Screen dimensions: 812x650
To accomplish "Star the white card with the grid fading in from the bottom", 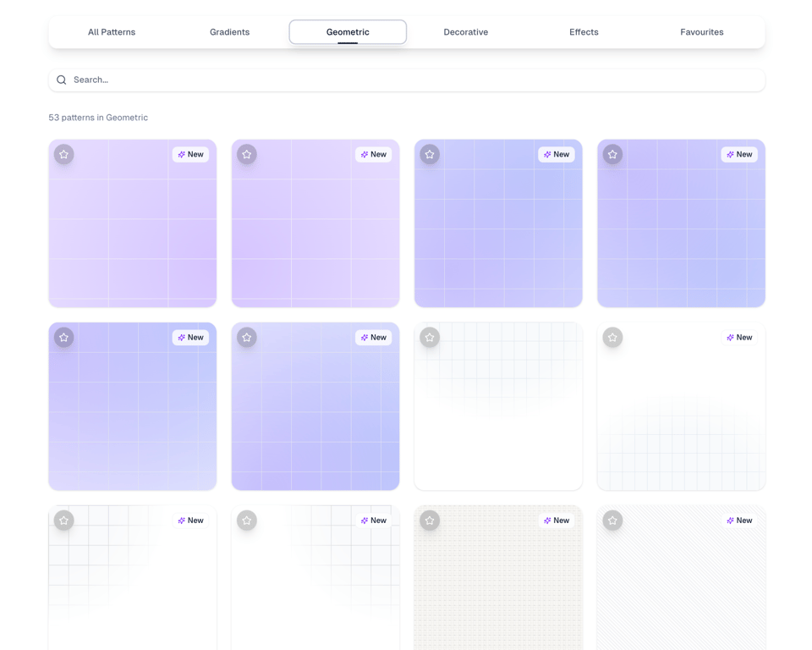I will coord(612,338).
